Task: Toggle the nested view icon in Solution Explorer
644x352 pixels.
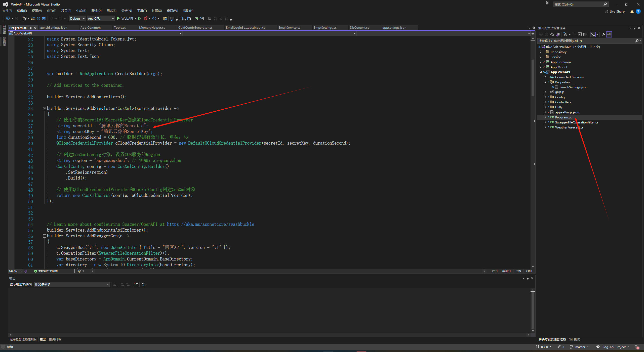Action: [593, 34]
